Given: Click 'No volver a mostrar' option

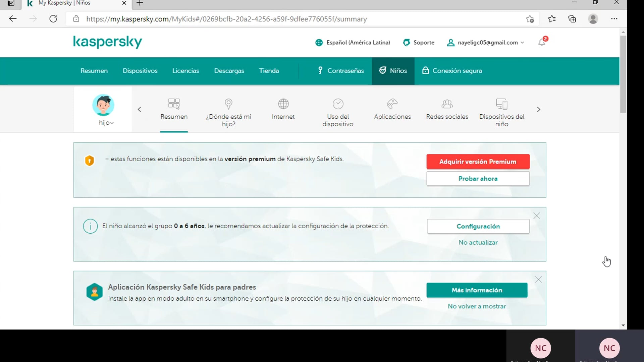Looking at the screenshot, I should pos(476,306).
